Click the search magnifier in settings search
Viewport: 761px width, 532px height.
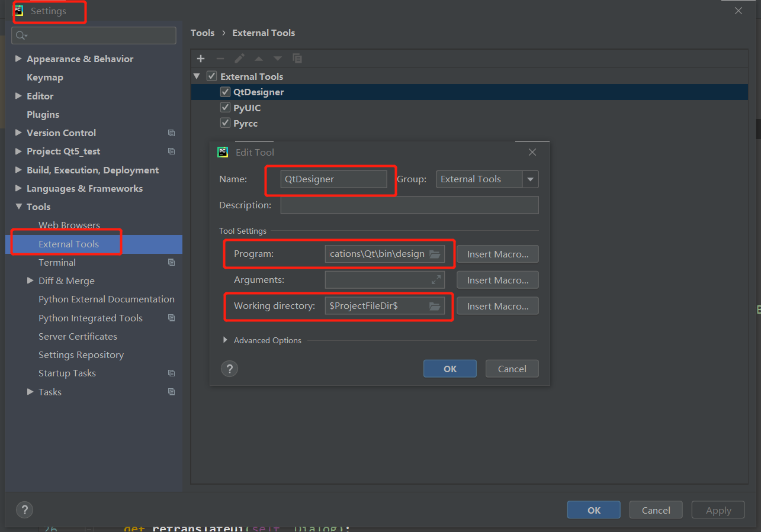21,36
